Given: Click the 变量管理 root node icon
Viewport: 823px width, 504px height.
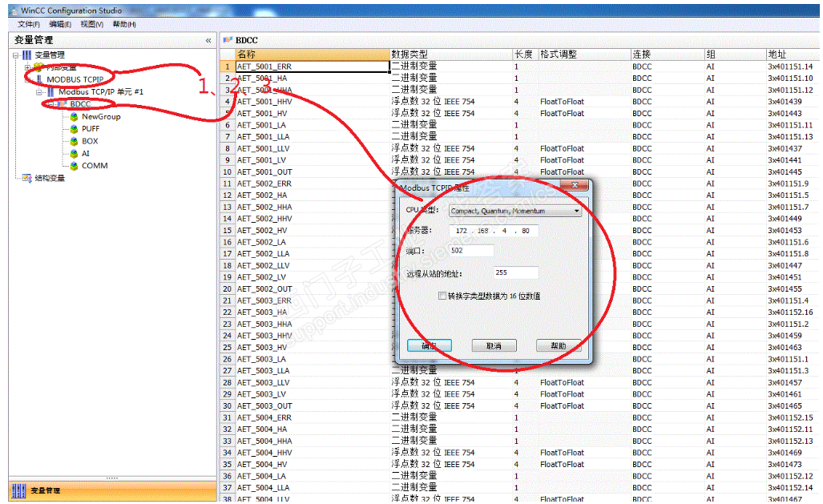Looking at the screenshot, I should 26,54.
